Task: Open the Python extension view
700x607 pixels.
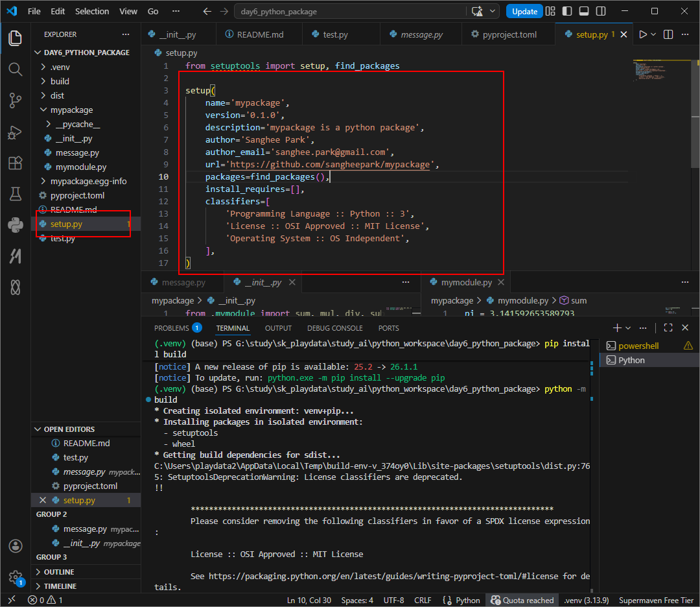Action: tap(15, 224)
